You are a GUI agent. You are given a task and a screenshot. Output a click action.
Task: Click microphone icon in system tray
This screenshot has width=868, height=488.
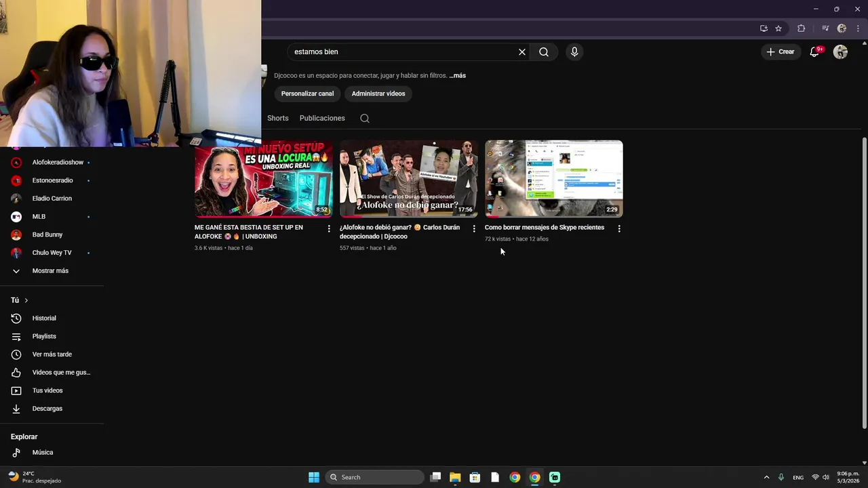781,477
